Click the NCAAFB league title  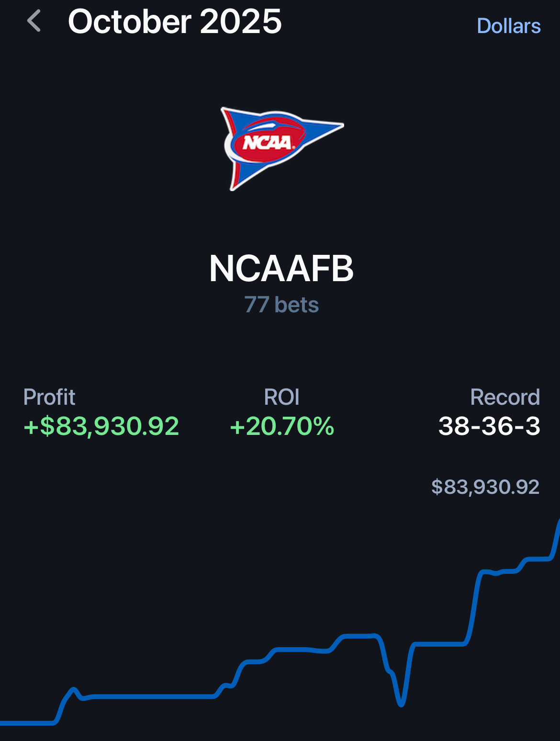(x=281, y=269)
